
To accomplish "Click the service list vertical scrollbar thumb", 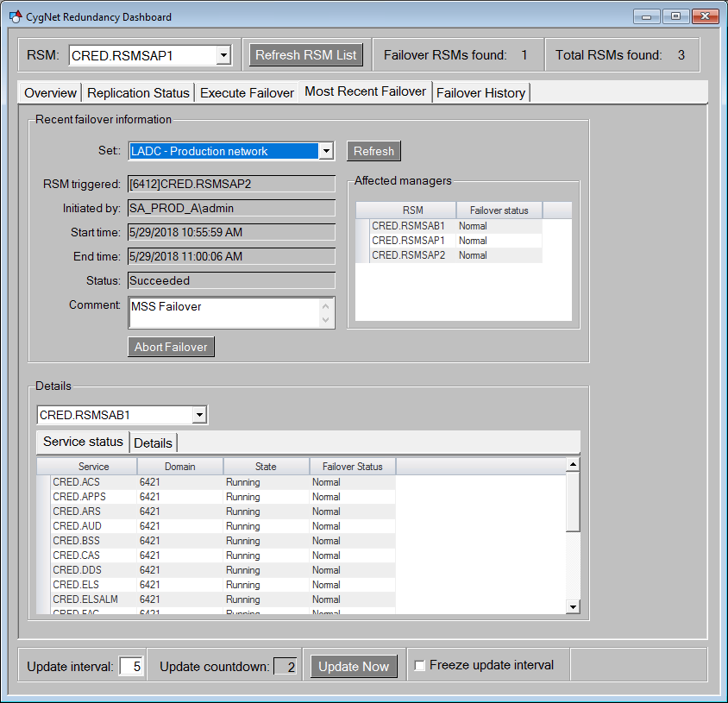I will pyautogui.click(x=573, y=501).
